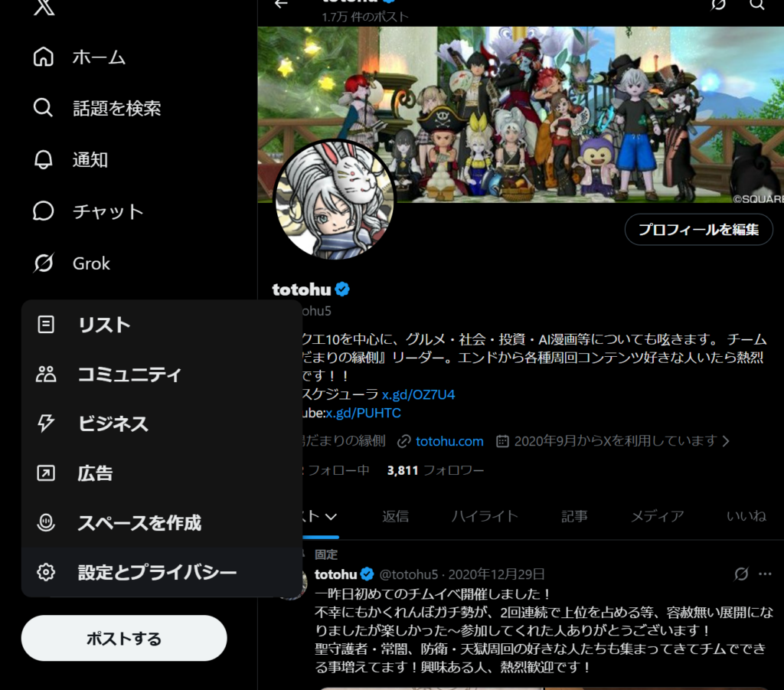Open 設定とプライバシー menu entry
The height and width of the screenshot is (690, 784).
click(x=162, y=572)
